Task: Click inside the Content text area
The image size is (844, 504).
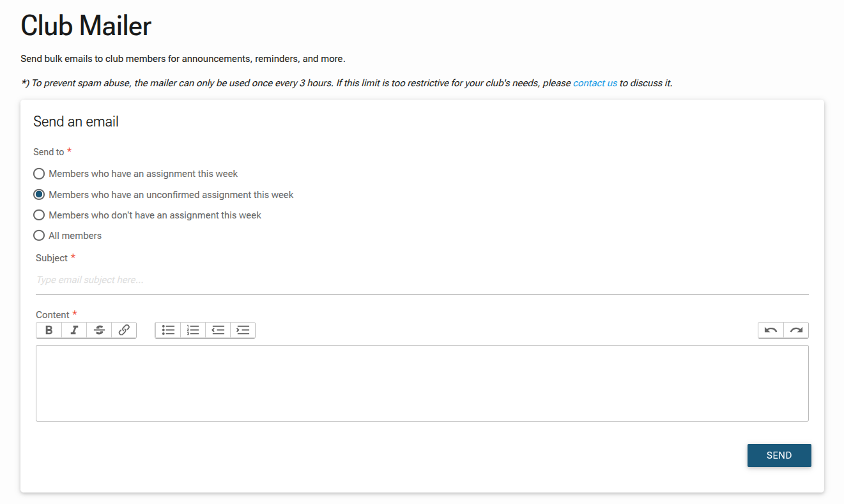Action: coord(422,383)
